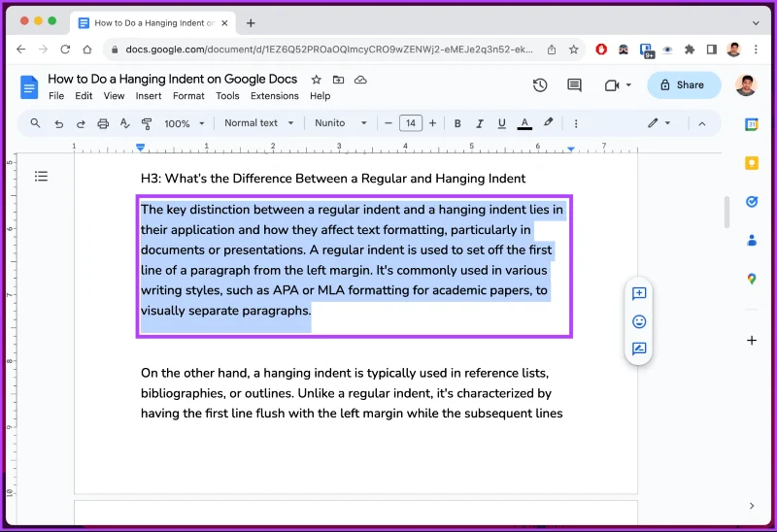Toggle underline formatting
This screenshot has width=777, height=532.
[501, 123]
